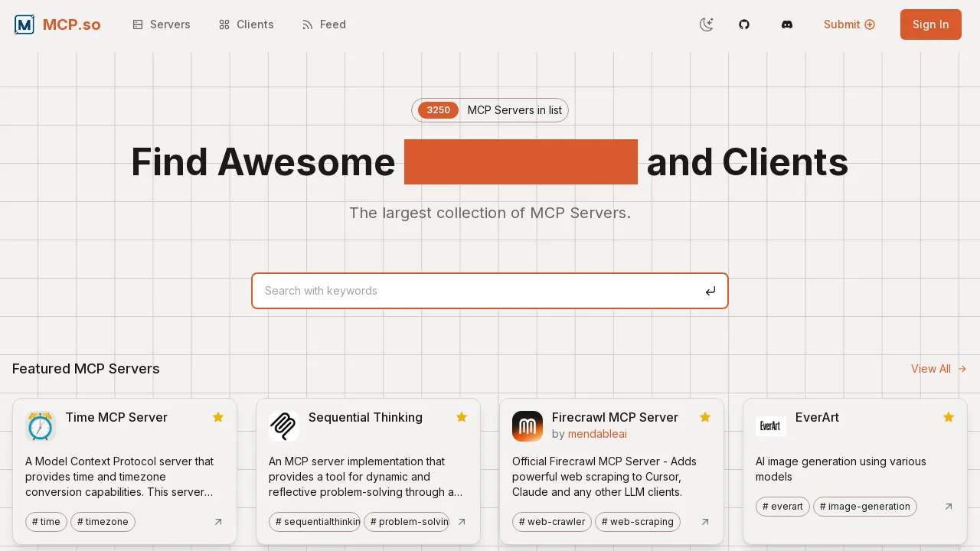Click the Servers grid icon in navbar
980x551 pixels.
point(138,24)
